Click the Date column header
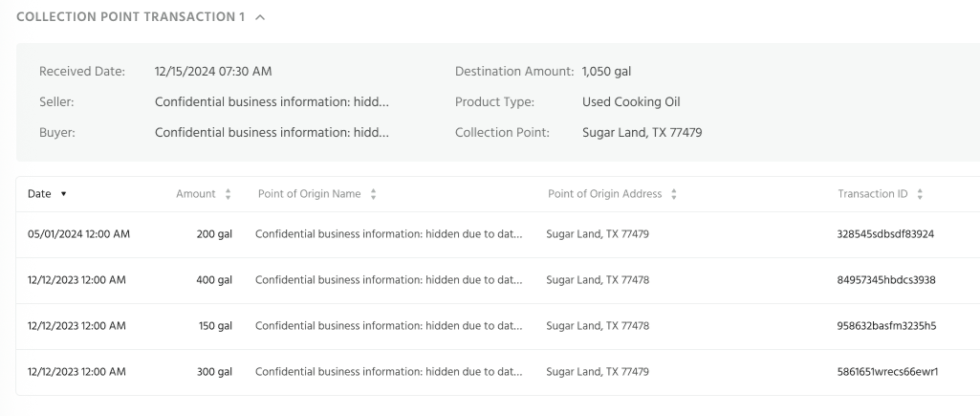 tap(39, 194)
